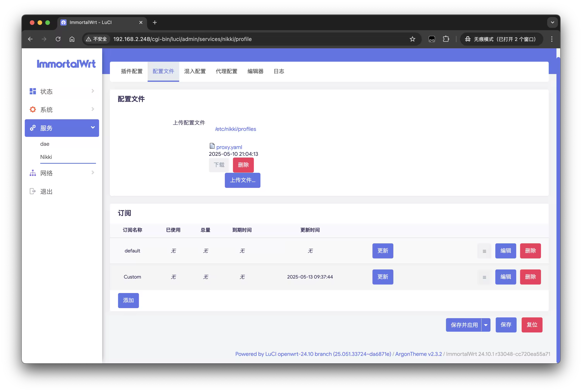Open the extensions puzzle icon
This screenshot has width=582, height=392.
[446, 39]
